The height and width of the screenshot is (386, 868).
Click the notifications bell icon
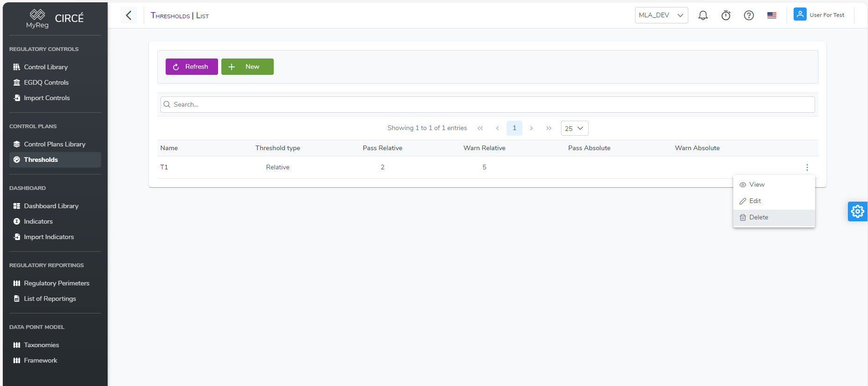(x=703, y=15)
